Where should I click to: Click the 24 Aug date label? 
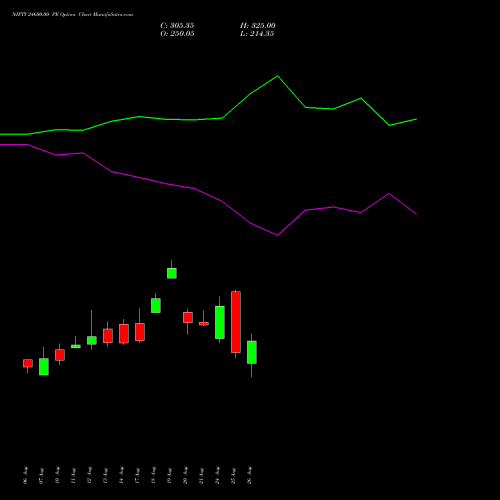coord(218,475)
